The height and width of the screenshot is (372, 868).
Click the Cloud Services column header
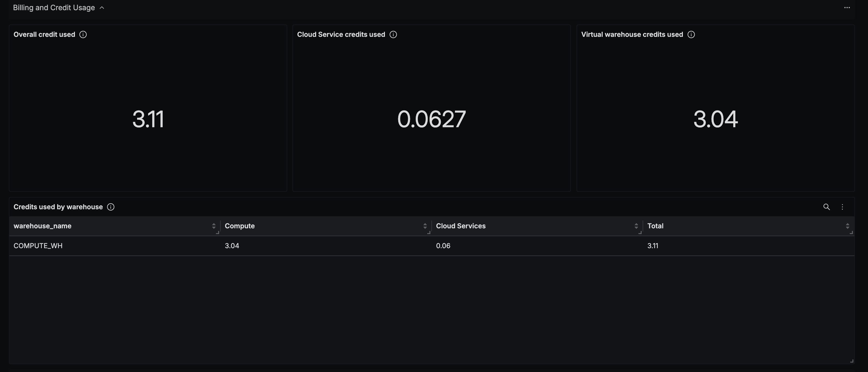point(461,226)
